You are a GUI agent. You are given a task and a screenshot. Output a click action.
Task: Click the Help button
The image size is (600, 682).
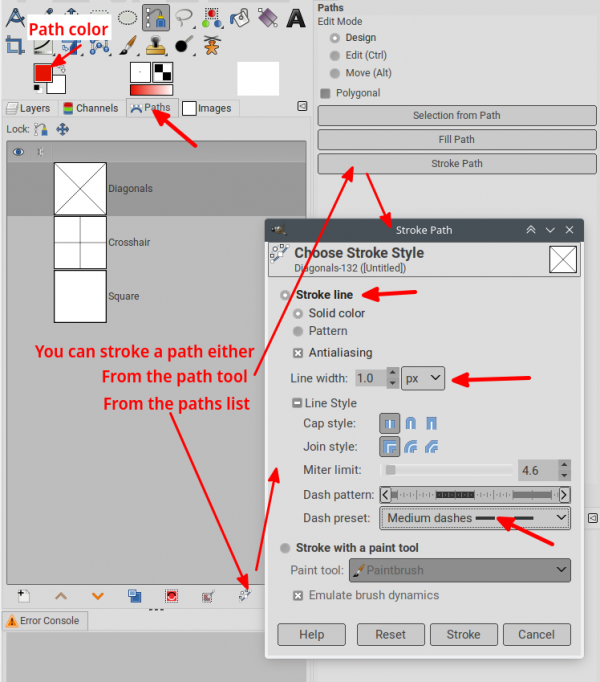point(312,635)
